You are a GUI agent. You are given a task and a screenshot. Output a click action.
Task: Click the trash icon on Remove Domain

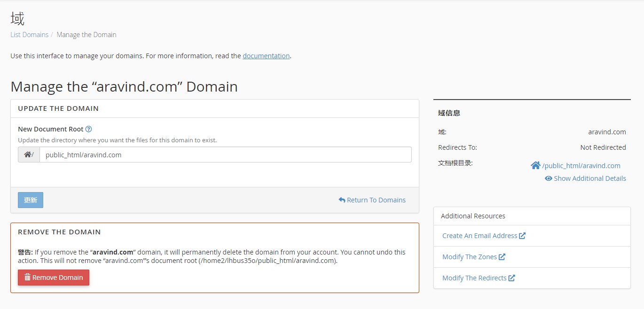click(27, 278)
